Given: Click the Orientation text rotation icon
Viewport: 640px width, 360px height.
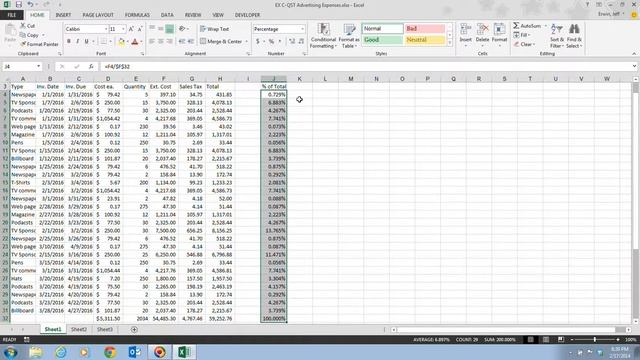Looking at the screenshot, I should pyautogui.click(x=182, y=29).
